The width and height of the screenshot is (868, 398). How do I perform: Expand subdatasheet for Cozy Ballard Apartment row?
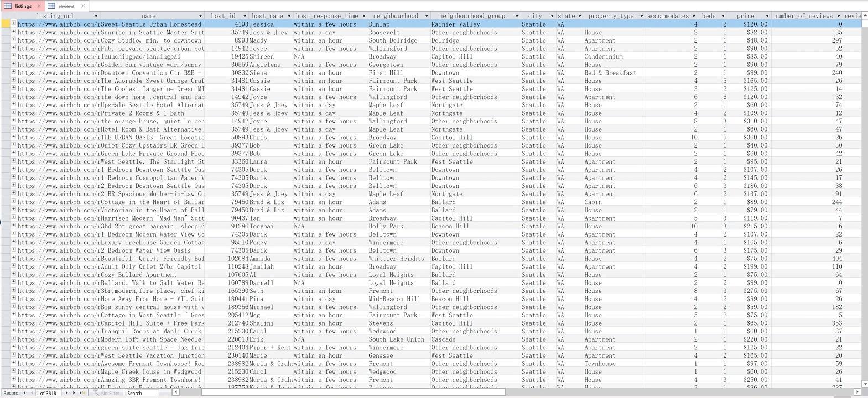coord(13,275)
